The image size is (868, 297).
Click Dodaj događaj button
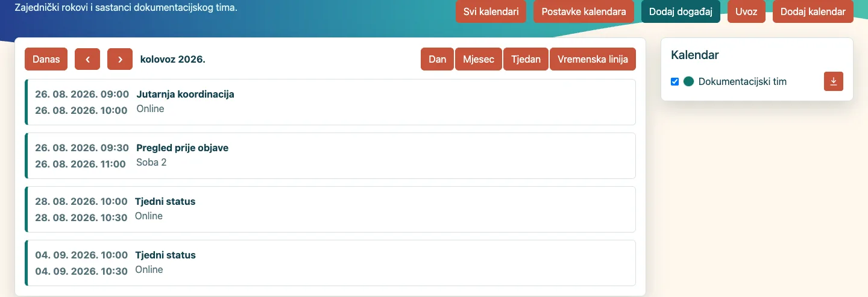pyautogui.click(x=681, y=11)
